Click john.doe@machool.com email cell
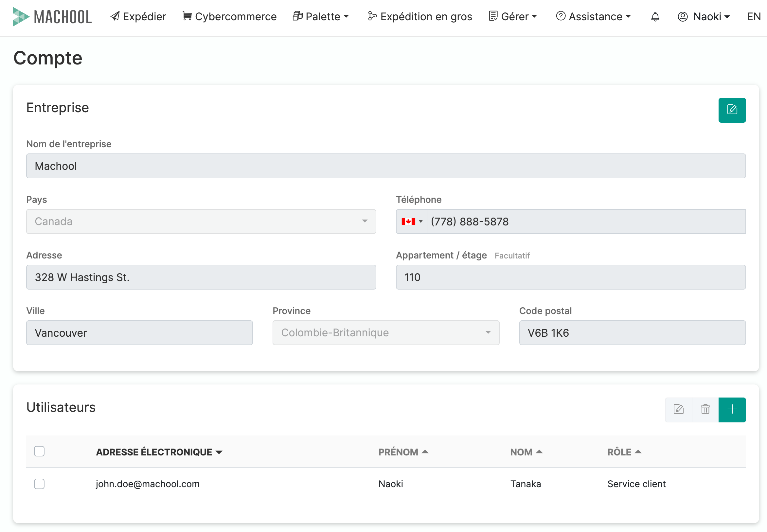The height and width of the screenshot is (532, 767). tap(148, 484)
